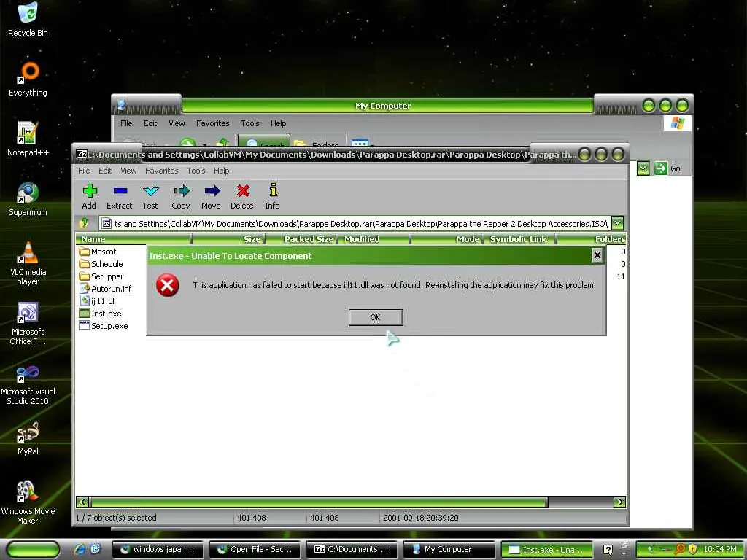The height and width of the screenshot is (560, 747).
Task: Select the Schedule folder
Action: click(x=101, y=264)
